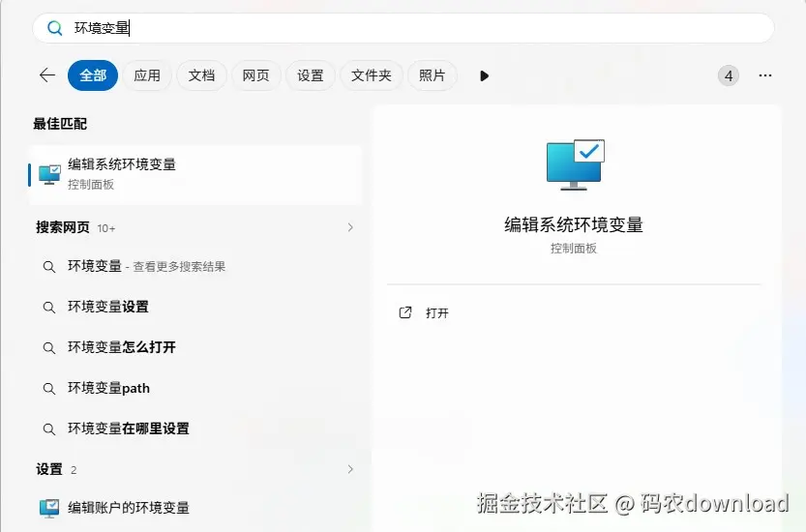Image resolution: width=806 pixels, height=532 pixels.
Task: Open 编辑账户的环境变量 settings result
Action: pyautogui.click(x=195, y=508)
